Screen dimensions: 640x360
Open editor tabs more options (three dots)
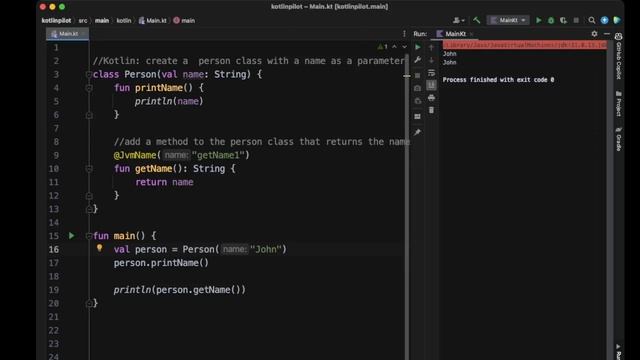tap(404, 34)
